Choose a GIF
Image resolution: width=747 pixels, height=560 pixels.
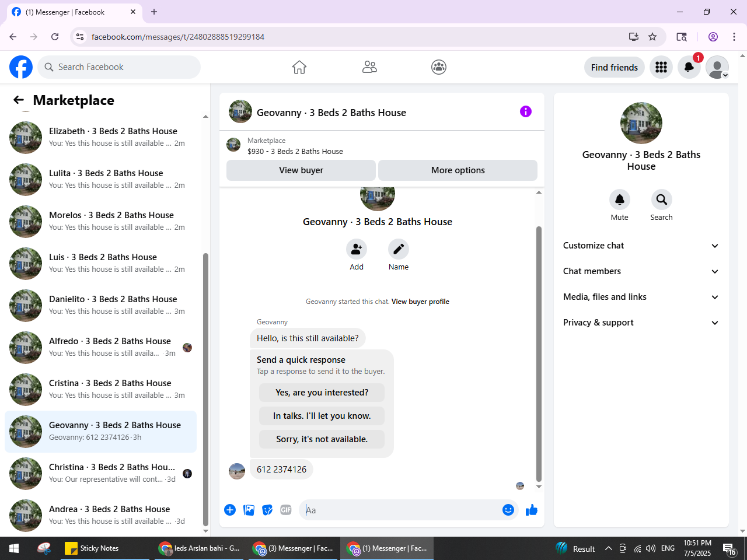click(286, 510)
